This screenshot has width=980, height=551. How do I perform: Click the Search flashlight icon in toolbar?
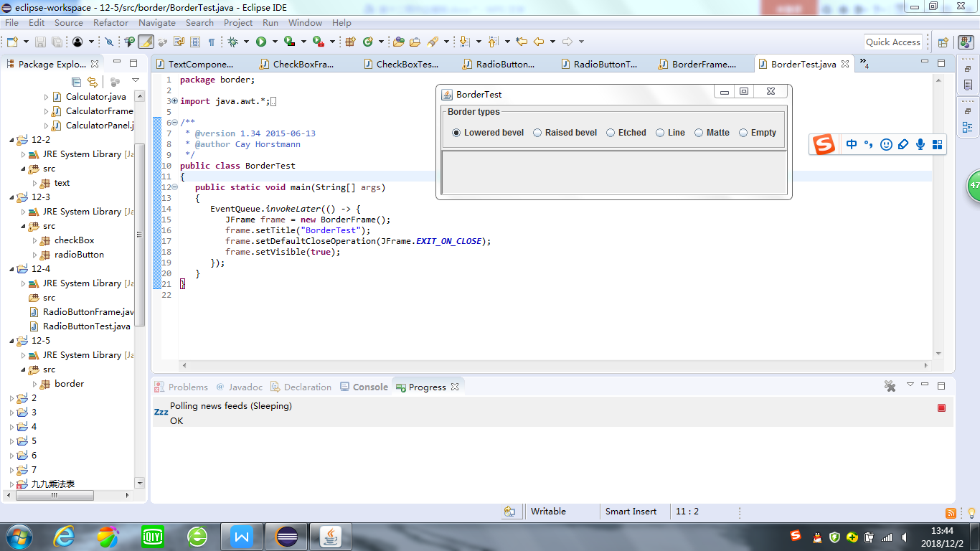coord(433,42)
